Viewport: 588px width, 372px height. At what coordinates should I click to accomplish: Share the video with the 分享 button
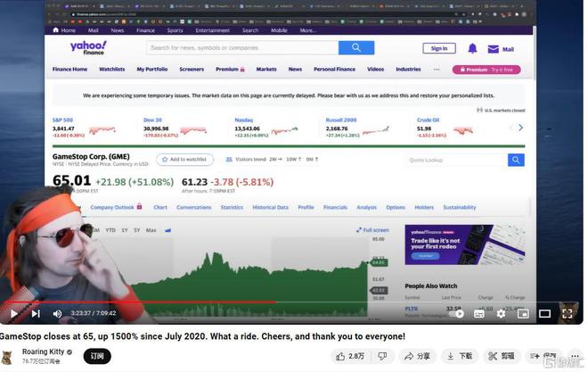(417, 356)
